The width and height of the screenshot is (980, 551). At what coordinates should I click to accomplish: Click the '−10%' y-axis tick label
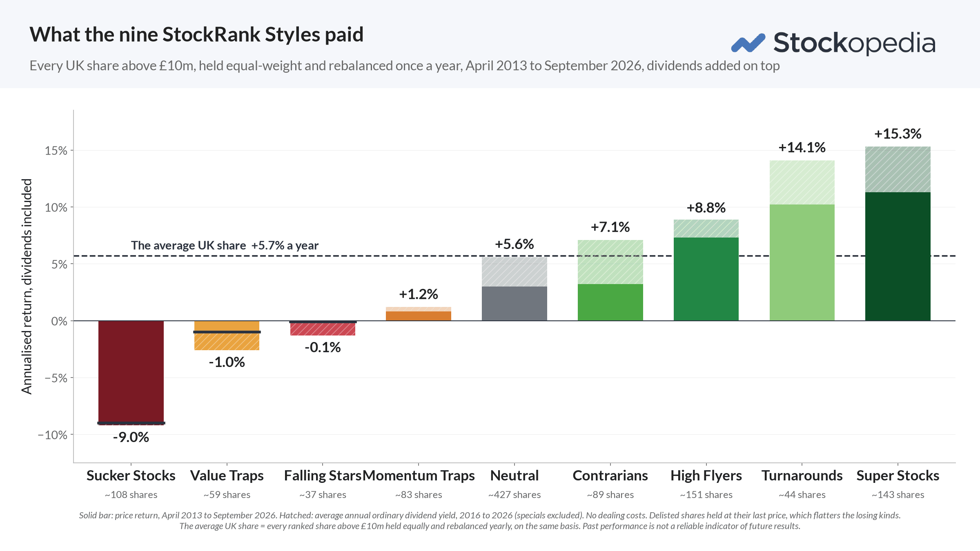coord(53,435)
